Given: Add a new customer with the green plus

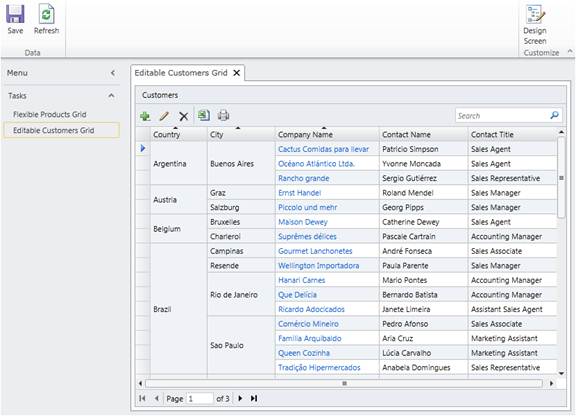Looking at the screenshot, I should tap(145, 116).
